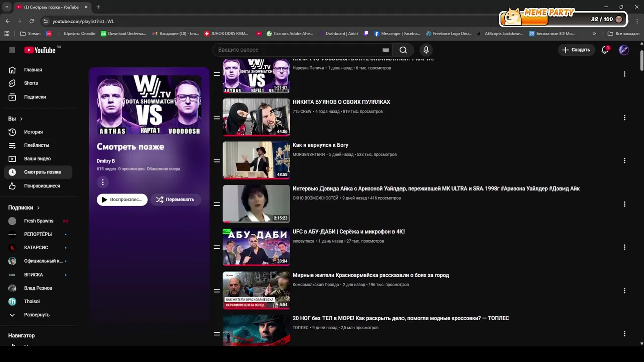Grab reorder handle of UFC в АБУ-ДАБИ
This screenshot has height=362, width=644.
[x=217, y=247]
